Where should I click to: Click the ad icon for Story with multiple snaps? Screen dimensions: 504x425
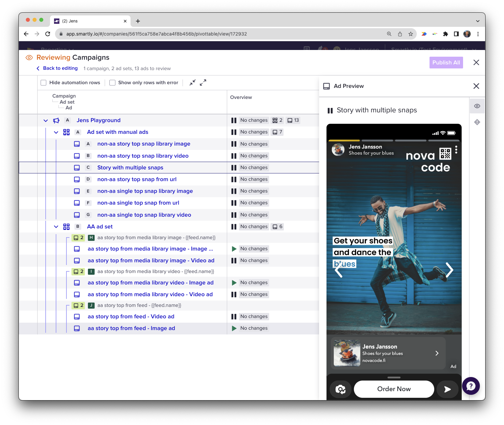[77, 168]
